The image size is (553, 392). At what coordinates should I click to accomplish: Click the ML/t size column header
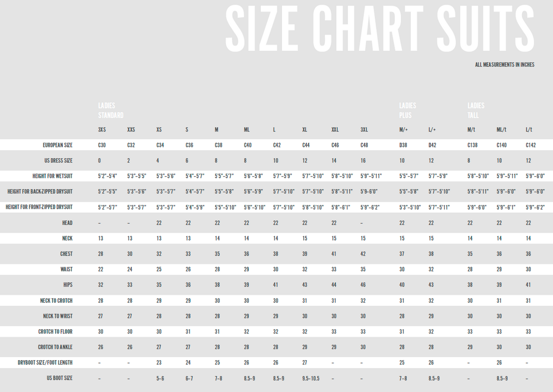coord(501,130)
